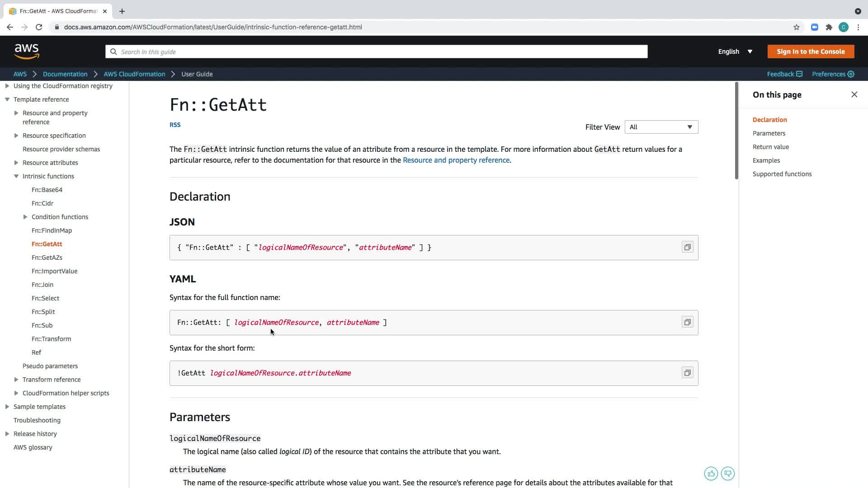Collapse the Intrinsic functions tree section
The image size is (868, 488).
[16, 176]
